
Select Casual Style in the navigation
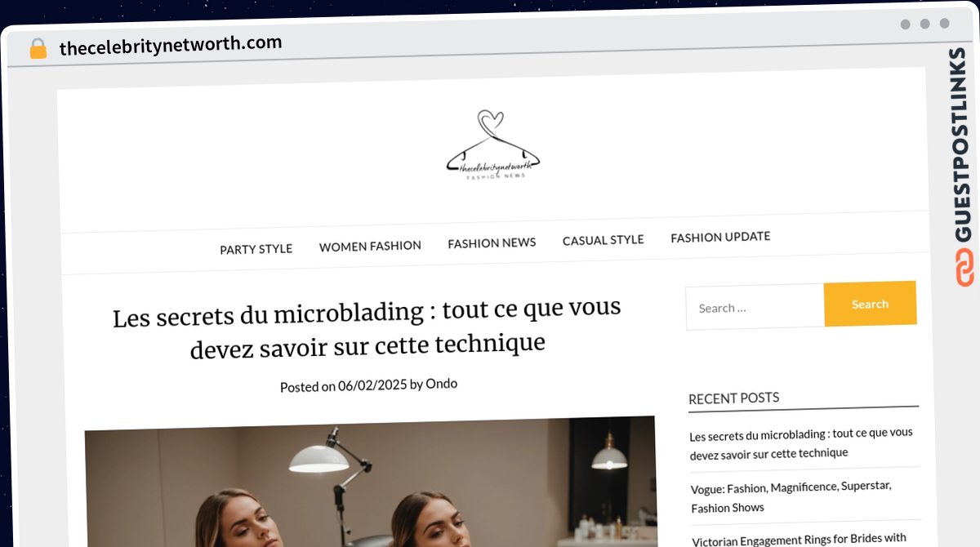(603, 240)
